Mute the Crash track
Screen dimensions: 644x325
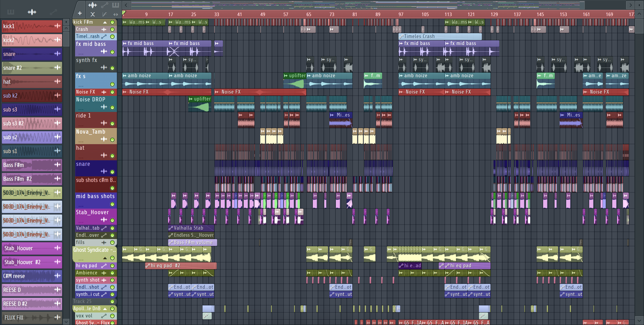coord(112,29)
